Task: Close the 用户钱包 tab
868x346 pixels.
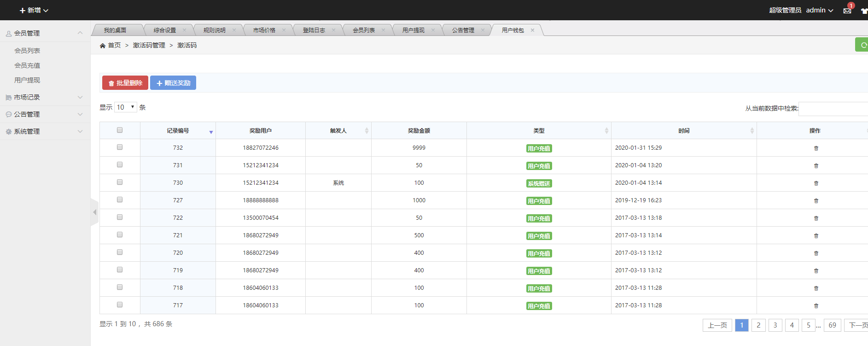Action: pyautogui.click(x=532, y=30)
